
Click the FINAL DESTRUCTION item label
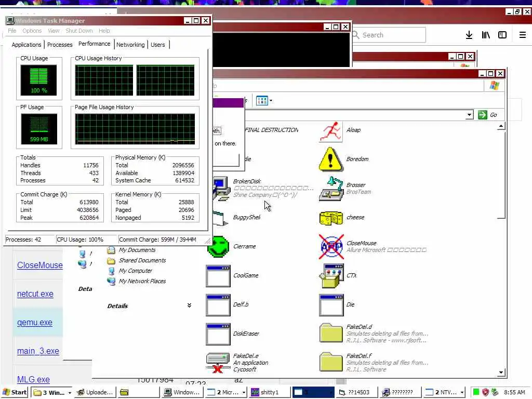coord(271,130)
